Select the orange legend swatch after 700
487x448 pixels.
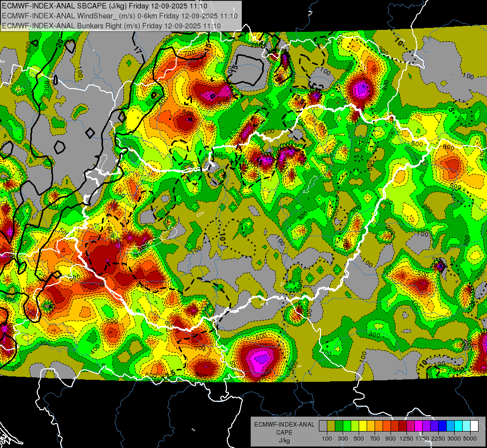tap(379, 426)
